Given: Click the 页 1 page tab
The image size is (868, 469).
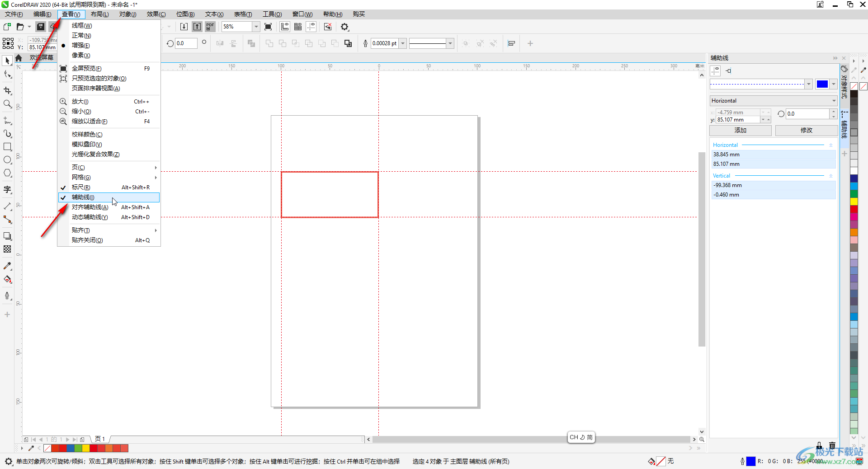Looking at the screenshot, I should pyautogui.click(x=100, y=439).
